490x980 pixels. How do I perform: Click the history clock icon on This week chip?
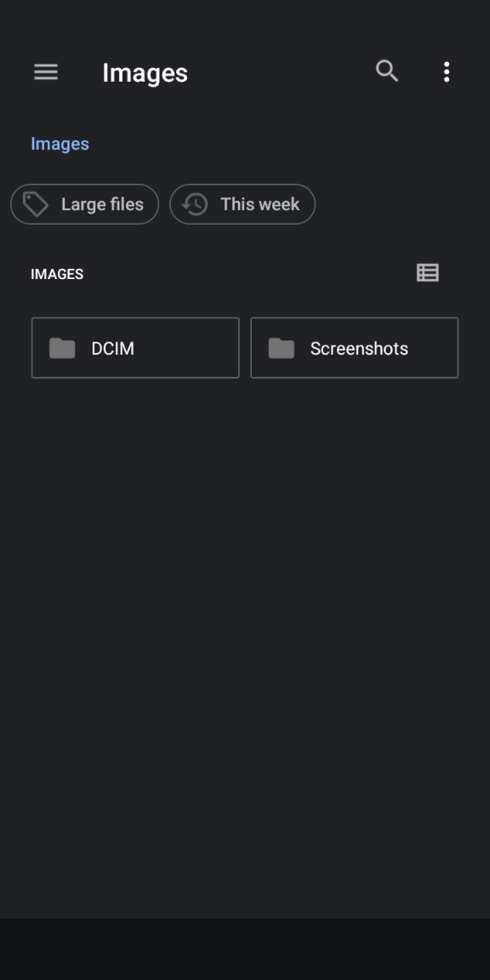[x=195, y=204]
